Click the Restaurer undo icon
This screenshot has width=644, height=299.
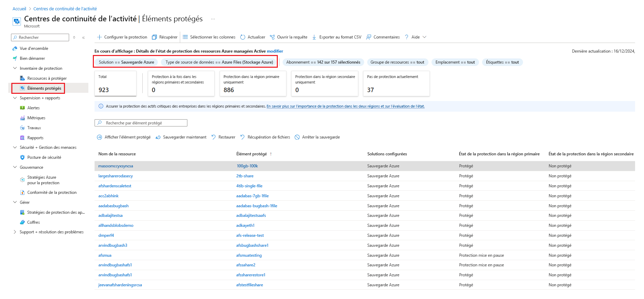click(x=214, y=137)
